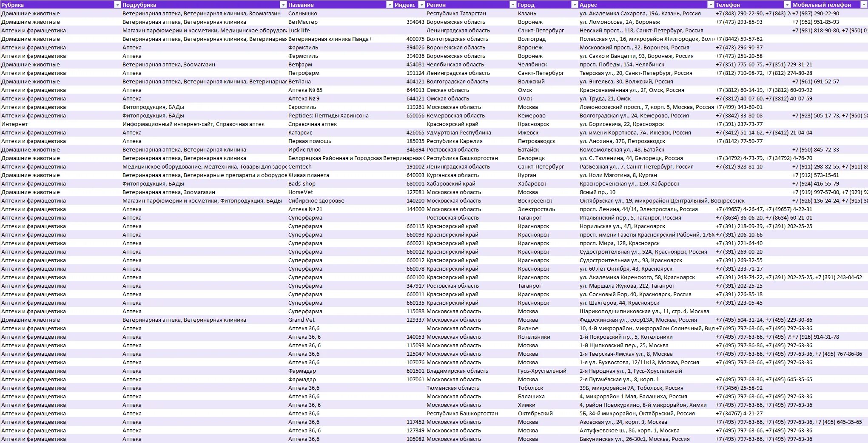This screenshot has width=868, height=443.
Task: Click the Ижевск city cell
Action: click(x=547, y=132)
